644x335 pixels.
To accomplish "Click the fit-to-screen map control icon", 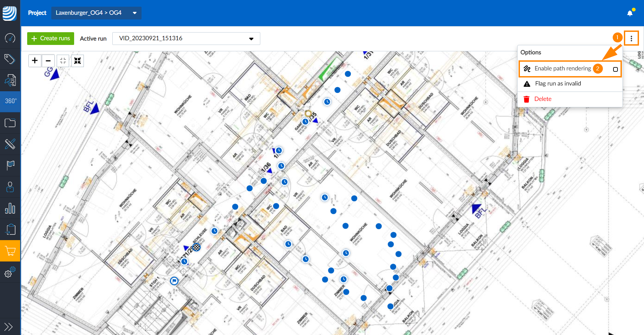I will pyautogui.click(x=77, y=61).
